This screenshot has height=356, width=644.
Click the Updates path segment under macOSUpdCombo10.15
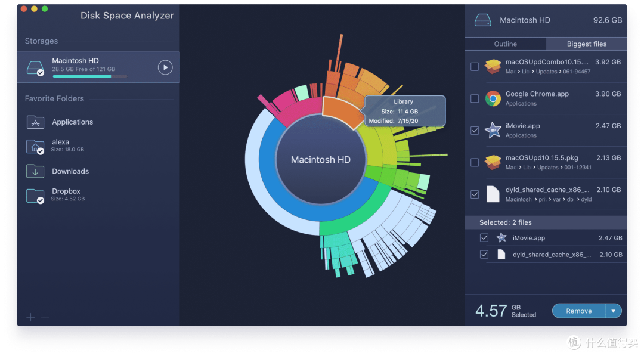pos(547,72)
